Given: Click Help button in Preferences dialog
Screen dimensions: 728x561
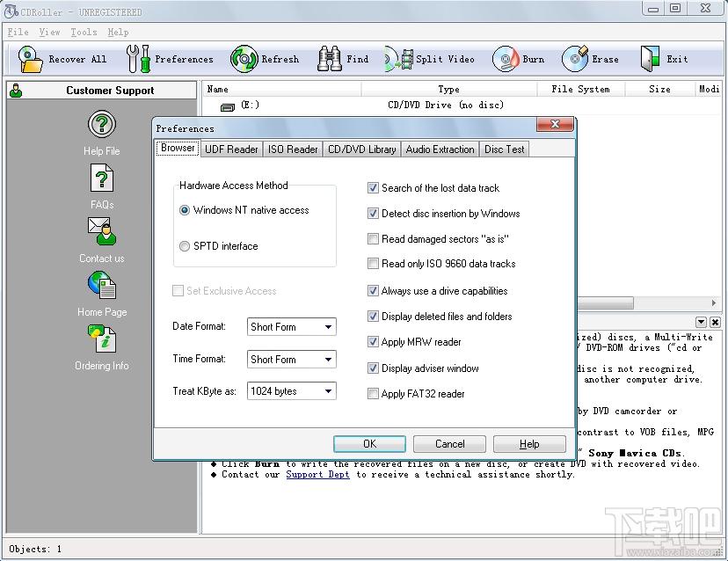Looking at the screenshot, I should click(x=529, y=444).
